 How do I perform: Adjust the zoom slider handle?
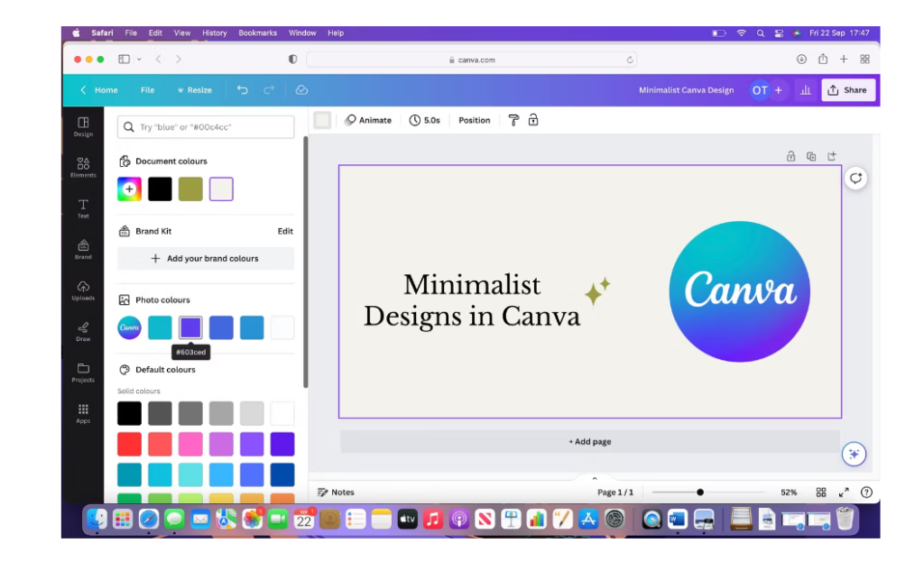pos(700,492)
